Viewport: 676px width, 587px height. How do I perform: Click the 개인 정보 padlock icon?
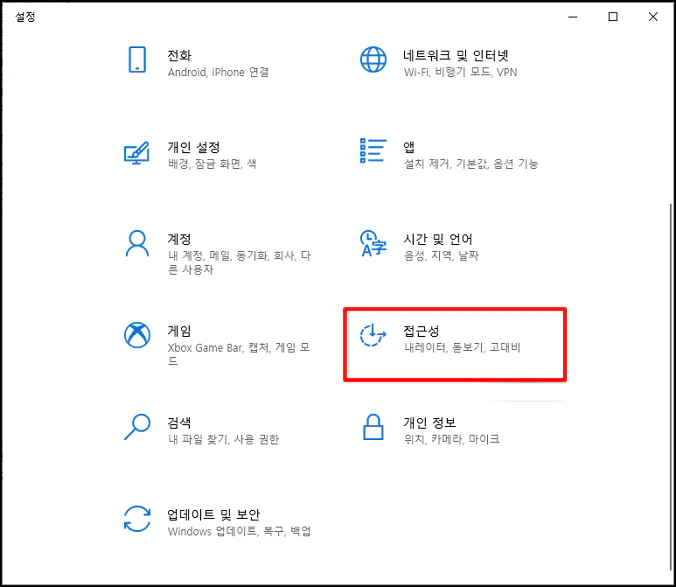point(373,427)
